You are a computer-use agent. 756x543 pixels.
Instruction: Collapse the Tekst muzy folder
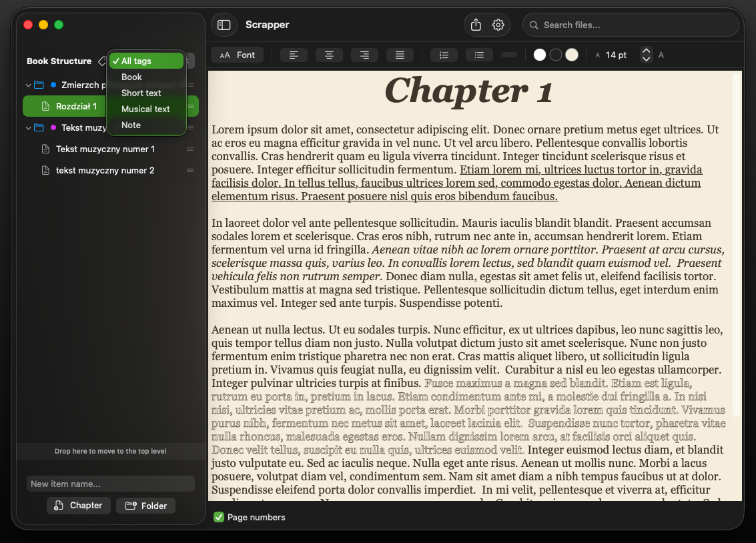pyautogui.click(x=29, y=128)
